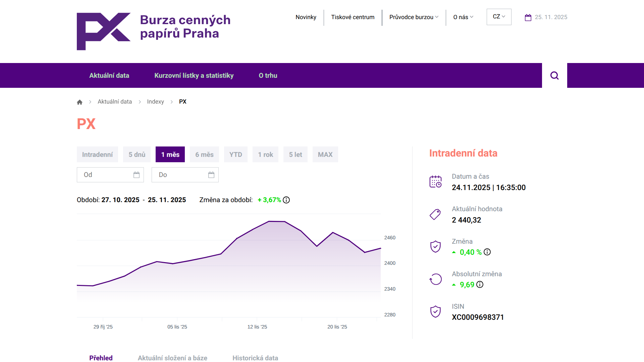Open calendar picker in the Od field
Viewport: 644px width, 362px height.
(x=137, y=175)
